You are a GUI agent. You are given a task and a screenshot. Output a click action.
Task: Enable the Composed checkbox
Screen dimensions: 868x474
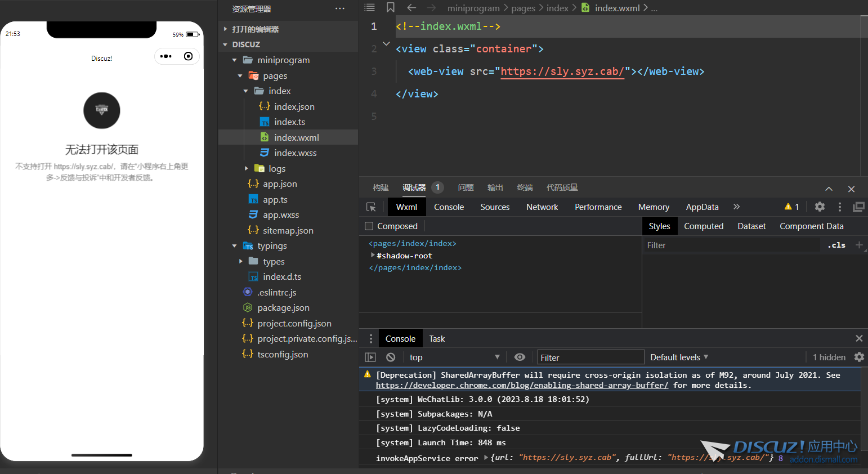coord(369,226)
